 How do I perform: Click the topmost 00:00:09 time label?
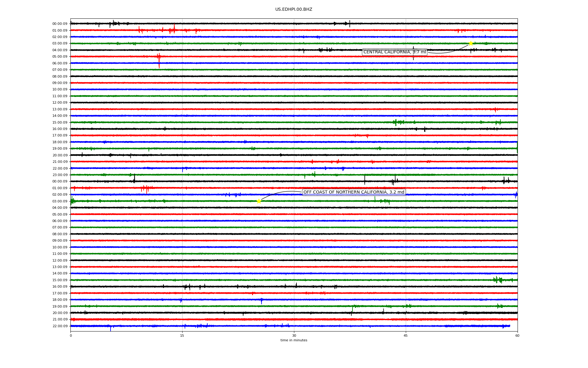[60, 24]
